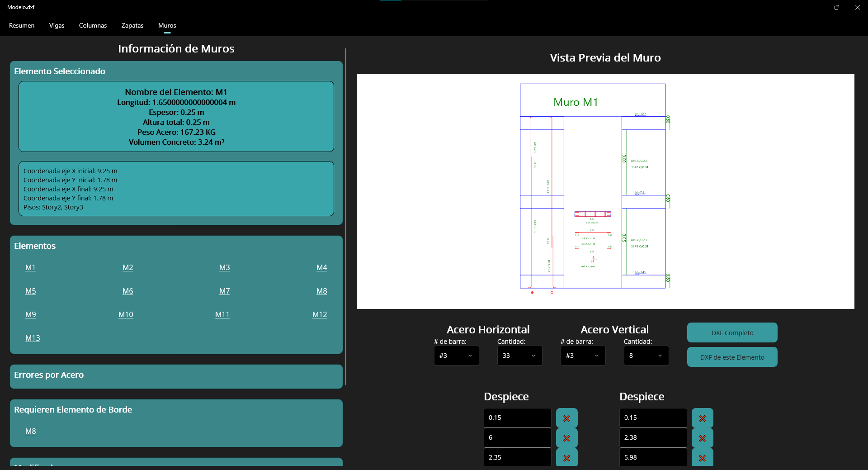This screenshot has height=470, width=868.
Task: Open wall element M4
Action: pos(321,267)
